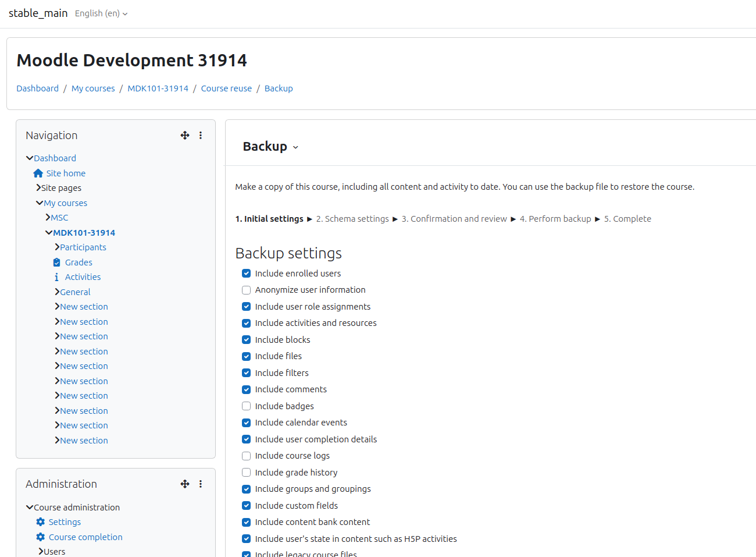This screenshot has width=756, height=557.
Task: Toggle Include filters checkbox
Action: [247, 373]
